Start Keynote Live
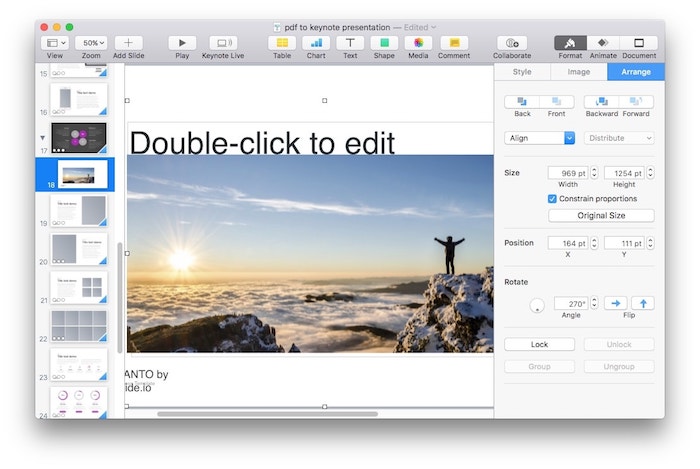 (223, 43)
